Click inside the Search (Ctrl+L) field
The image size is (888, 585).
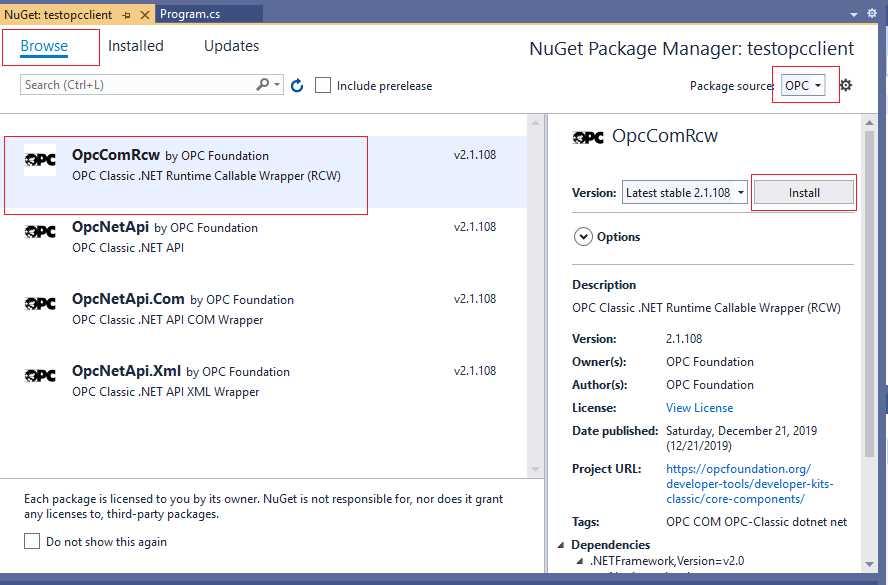(x=130, y=85)
